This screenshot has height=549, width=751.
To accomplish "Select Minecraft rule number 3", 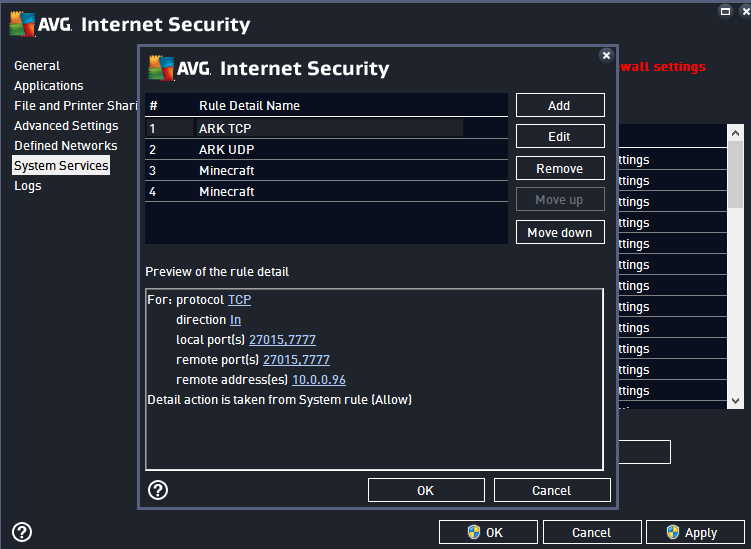I will tap(326, 171).
